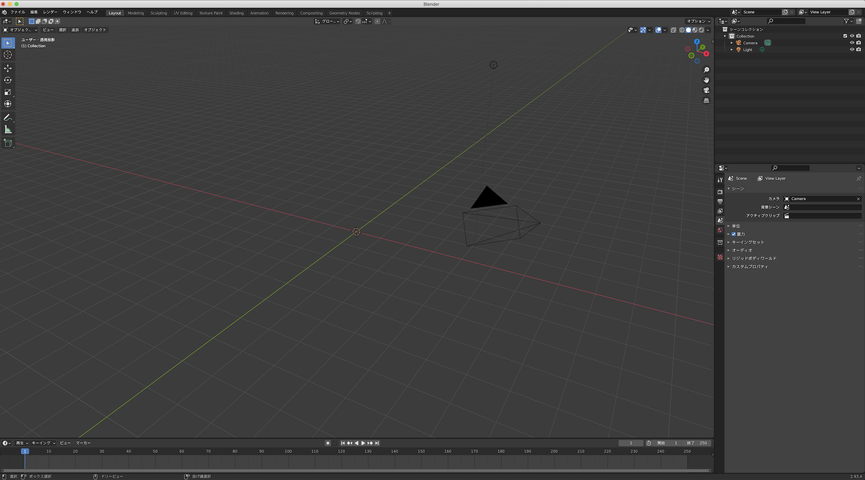Open the オブジェクト menu in viewport header
Image resolution: width=865 pixels, height=480 pixels.
coord(95,30)
